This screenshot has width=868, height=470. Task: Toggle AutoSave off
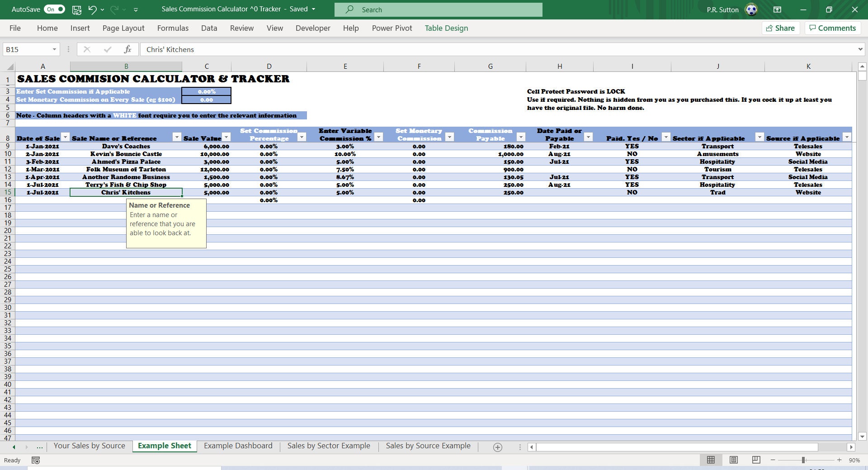[54, 9]
